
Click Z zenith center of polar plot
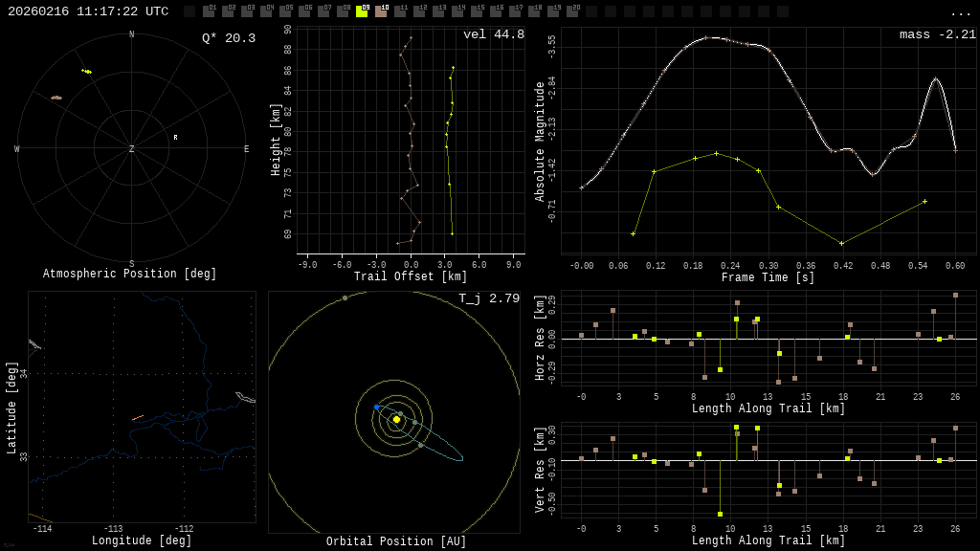[x=132, y=149]
